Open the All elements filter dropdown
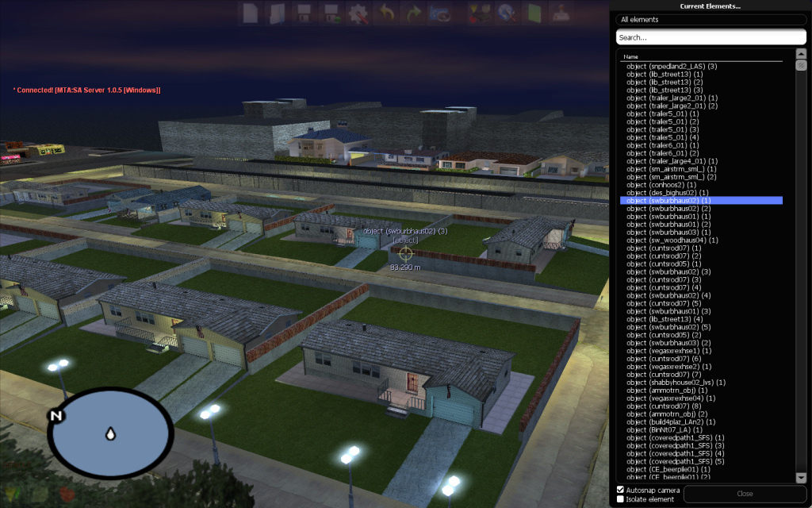Viewport: 812px width, 508px height. [710, 19]
